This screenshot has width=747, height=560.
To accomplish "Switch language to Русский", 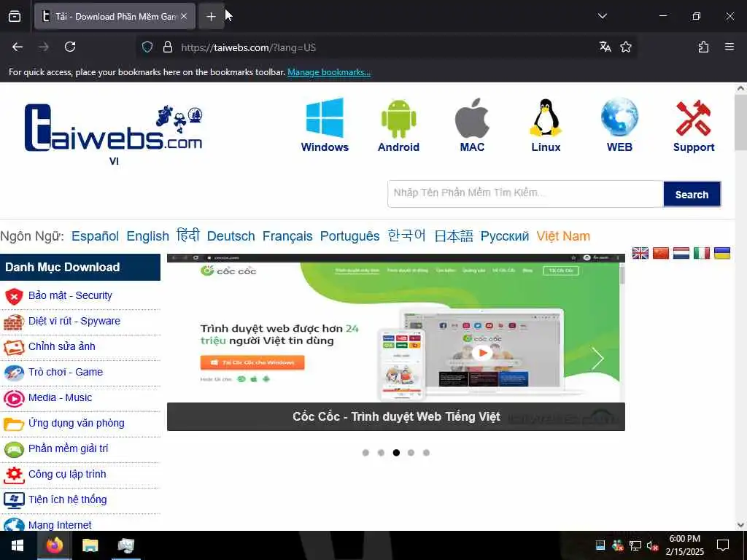I will tap(505, 236).
